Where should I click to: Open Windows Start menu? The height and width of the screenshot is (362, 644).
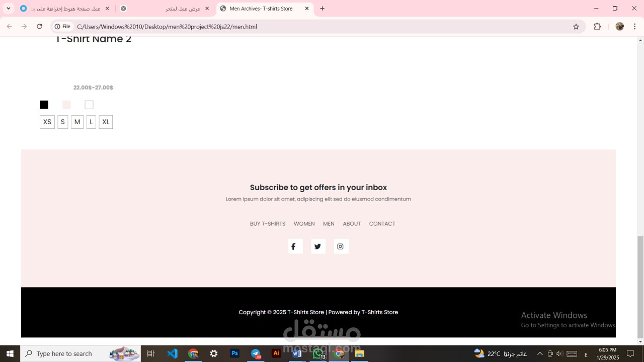[x=10, y=353]
